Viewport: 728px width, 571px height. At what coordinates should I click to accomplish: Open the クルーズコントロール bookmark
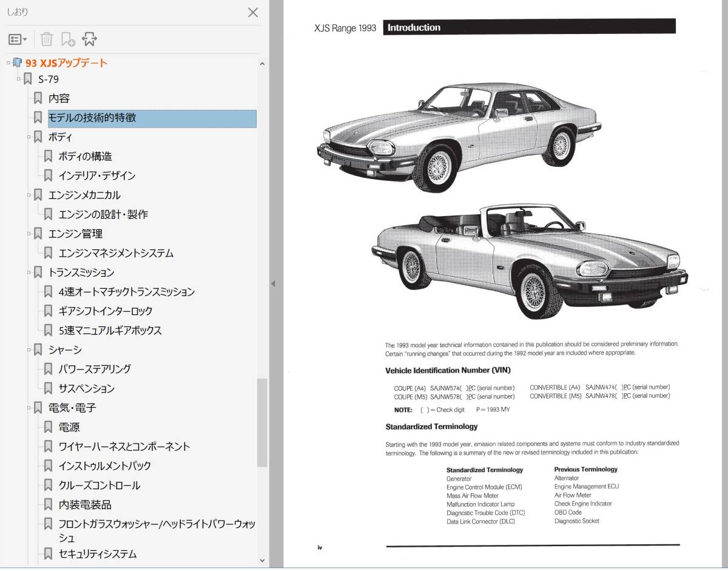coord(99,485)
